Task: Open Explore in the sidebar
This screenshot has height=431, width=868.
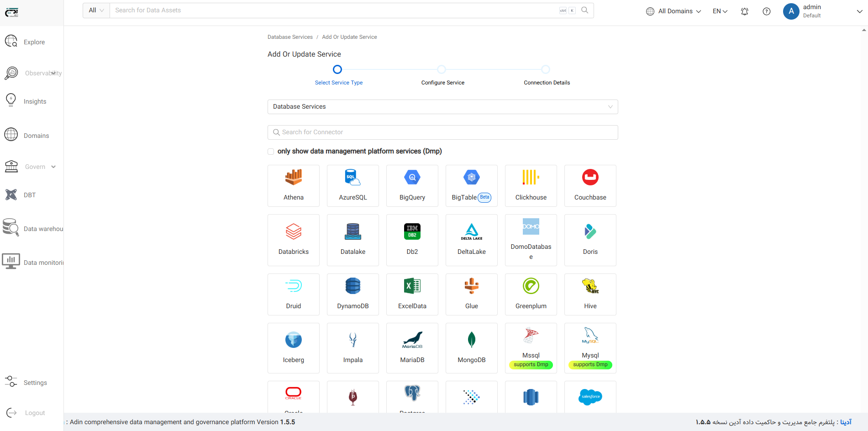Action: tap(34, 42)
